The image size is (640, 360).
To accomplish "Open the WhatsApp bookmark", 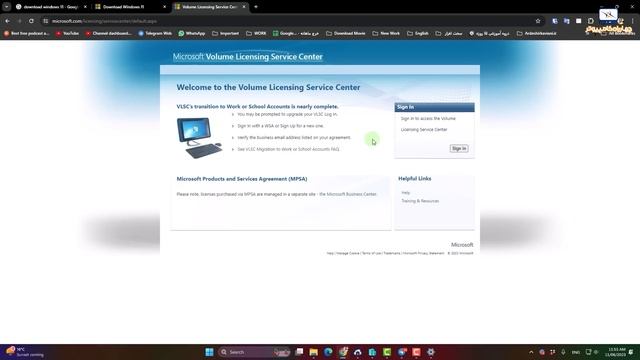I will (x=192, y=33).
